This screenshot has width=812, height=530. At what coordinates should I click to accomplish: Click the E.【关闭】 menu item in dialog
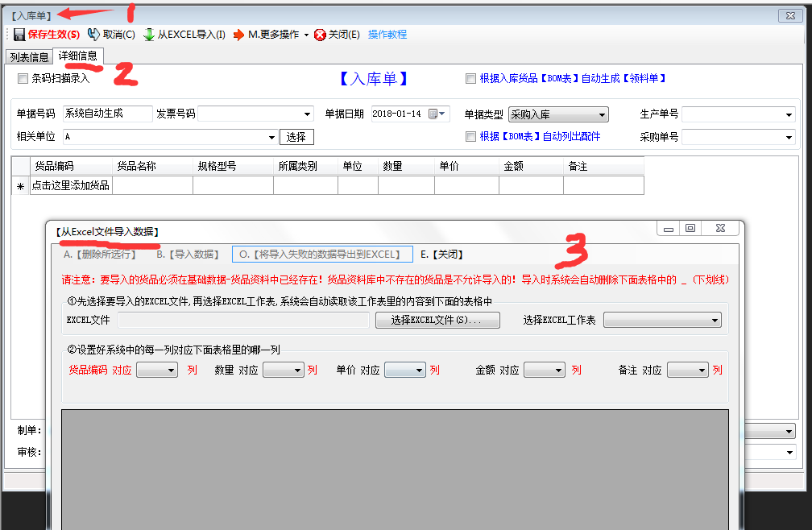point(441,255)
